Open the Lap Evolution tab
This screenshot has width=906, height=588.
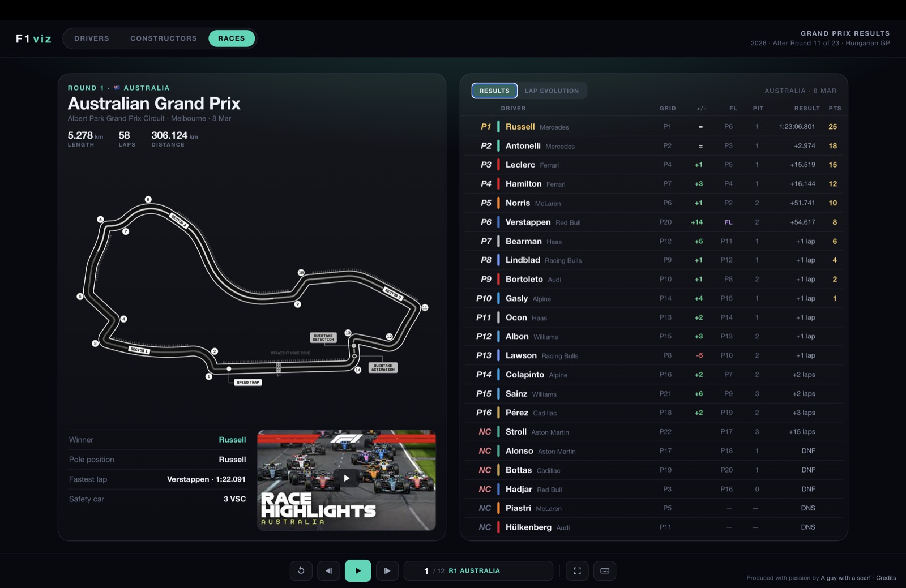click(552, 91)
